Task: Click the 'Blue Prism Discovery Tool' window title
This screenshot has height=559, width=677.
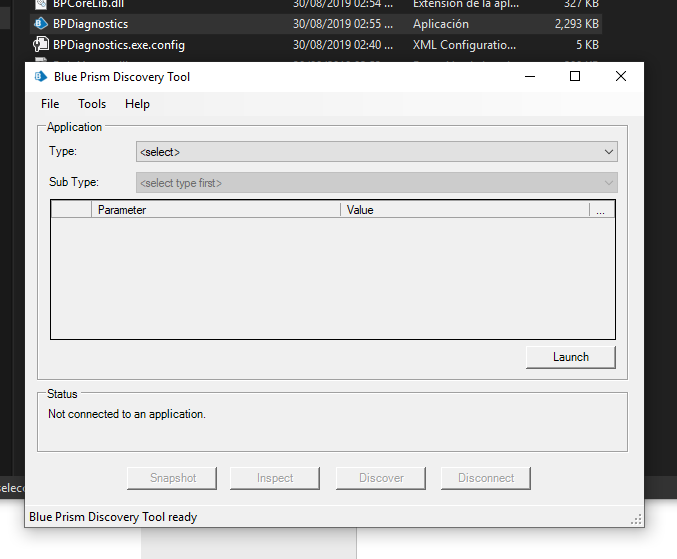Action: point(122,77)
